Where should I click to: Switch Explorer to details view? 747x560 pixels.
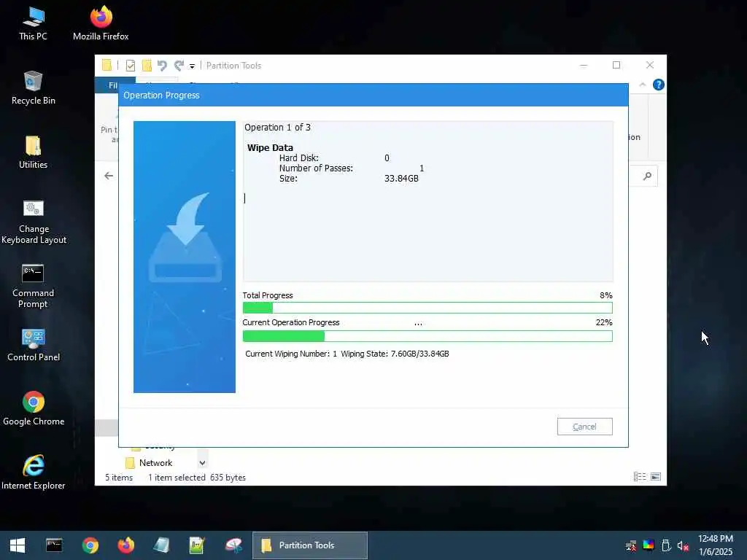(639, 477)
